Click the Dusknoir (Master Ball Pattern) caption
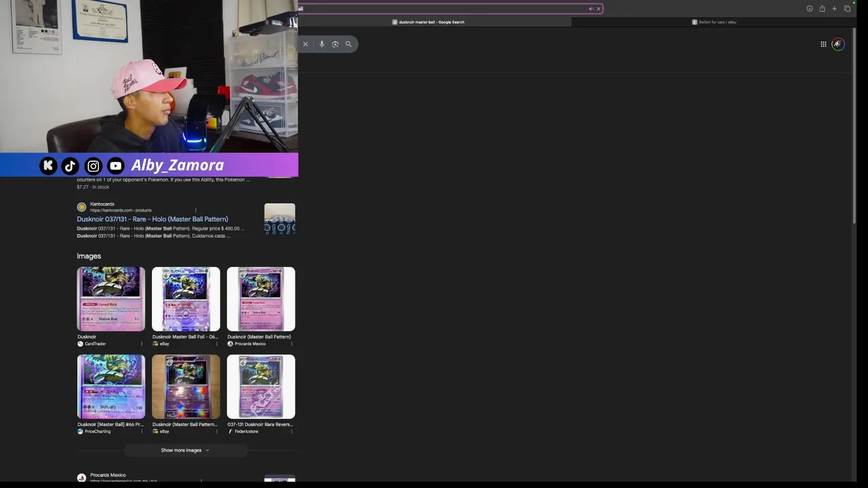The image size is (868, 488). [259, 337]
